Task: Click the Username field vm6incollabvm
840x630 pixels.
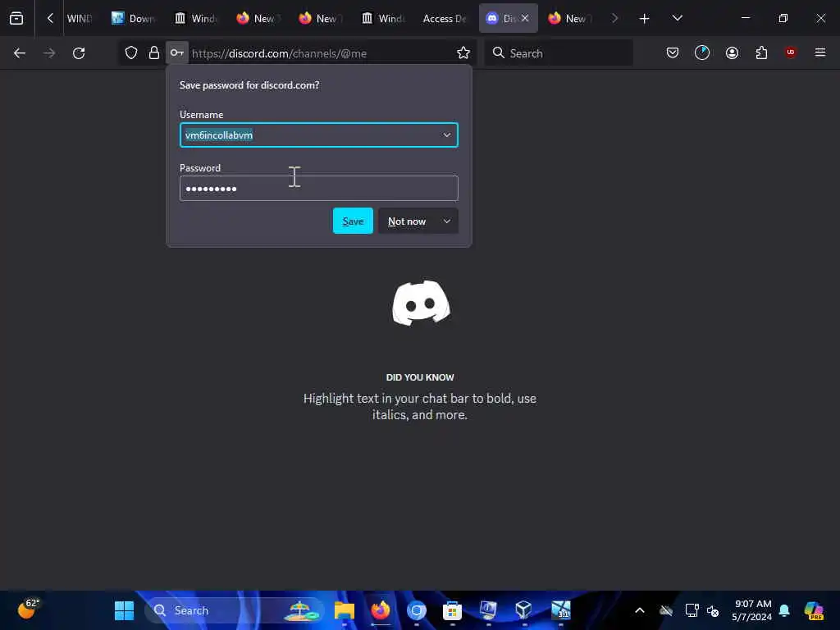Action: tap(319, 135)
